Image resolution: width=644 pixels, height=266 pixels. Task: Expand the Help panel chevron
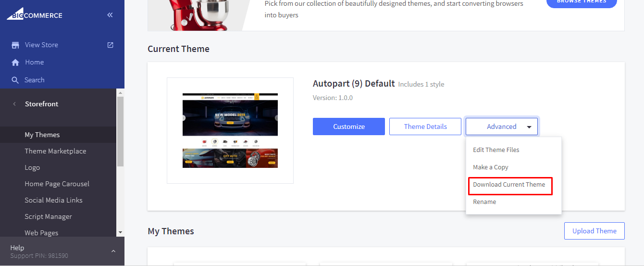pyautogui.click(x=113, y=251)
